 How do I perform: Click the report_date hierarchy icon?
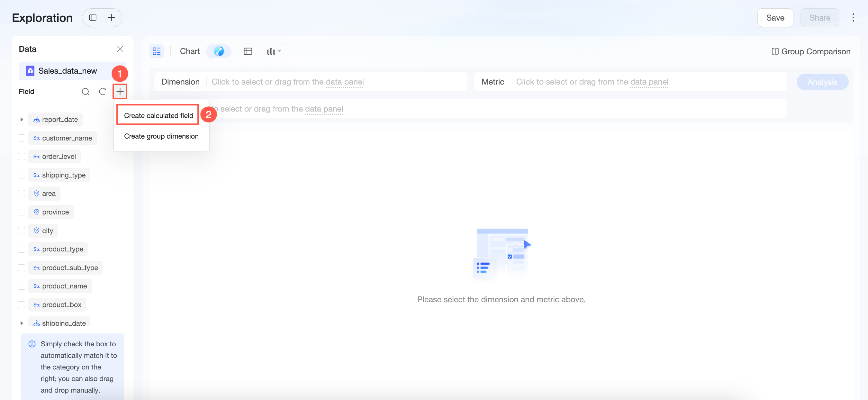click(x=36, y=120)
